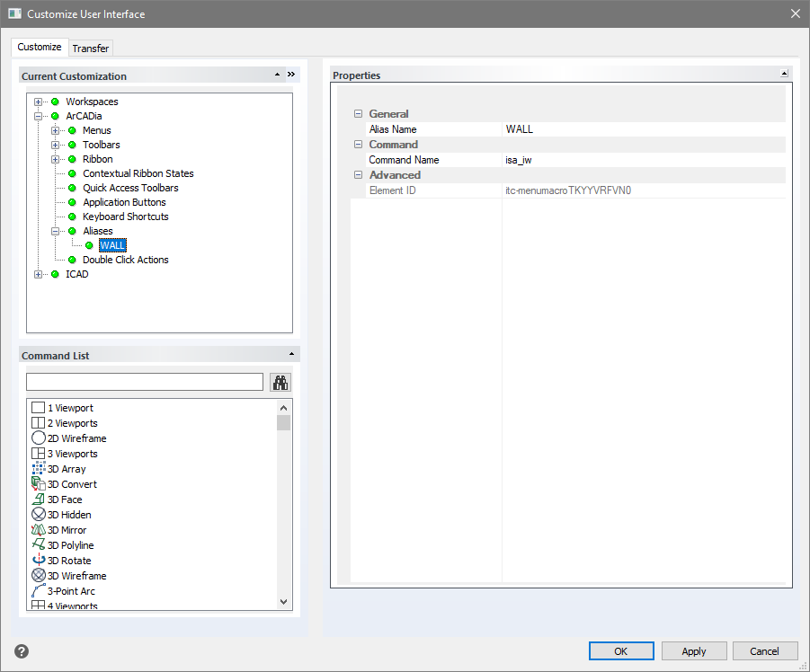Collapse the Current Customization panel arrow
The height and width of the screenshot is (672, 810).
278,75
